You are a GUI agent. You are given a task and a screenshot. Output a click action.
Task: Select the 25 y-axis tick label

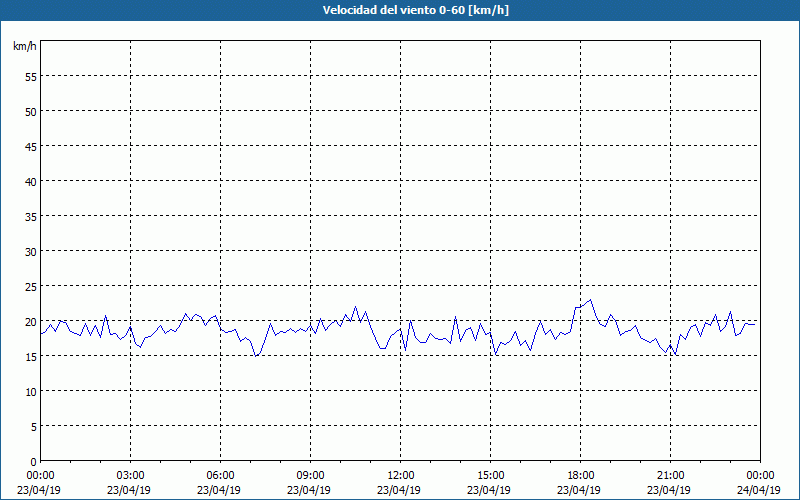coord(30,286)
